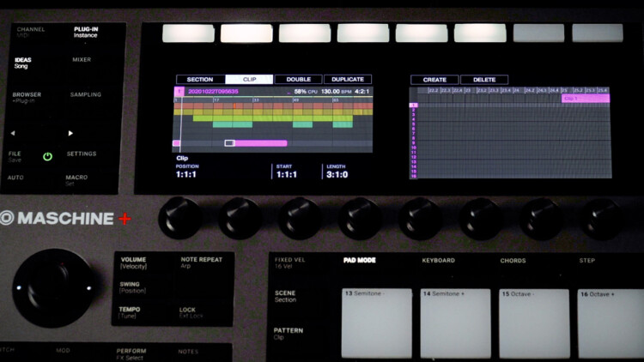Hit the FILE Save button

point(15,156)
